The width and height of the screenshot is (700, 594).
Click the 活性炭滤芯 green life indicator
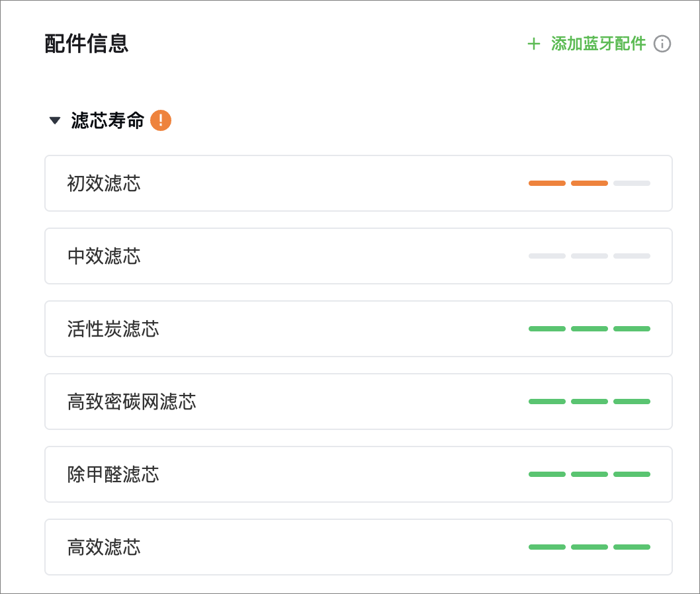[589, 329]
